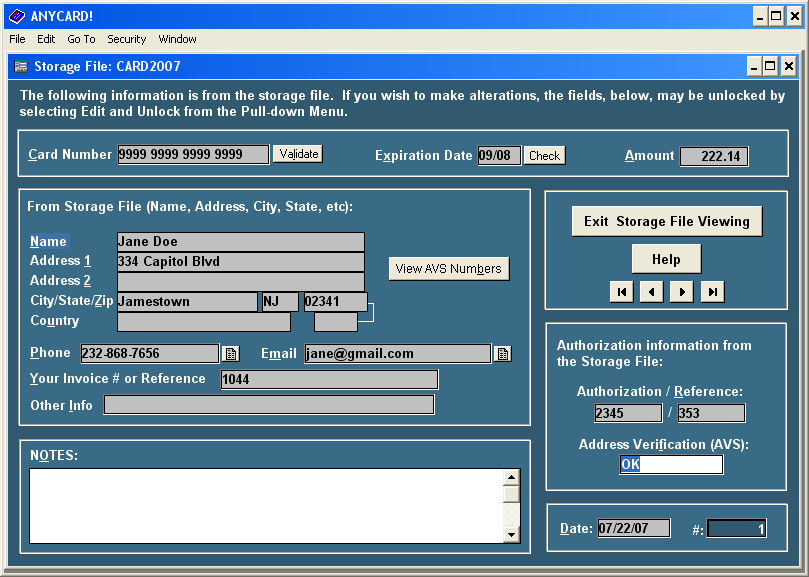Select the Invoice # or Reference field
Image resolution: width=809 pixels, height=577 pixels.
[x=329, y=379]
